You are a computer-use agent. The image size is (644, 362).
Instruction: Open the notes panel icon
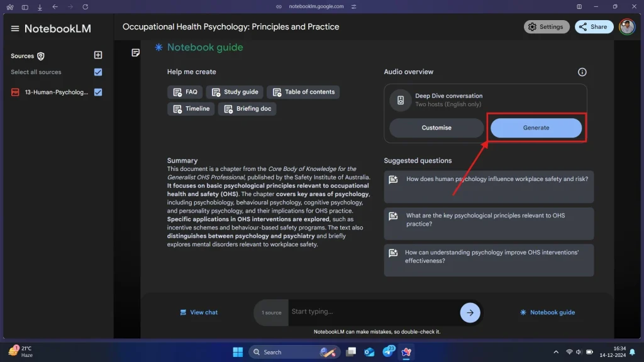click(136, 53)
